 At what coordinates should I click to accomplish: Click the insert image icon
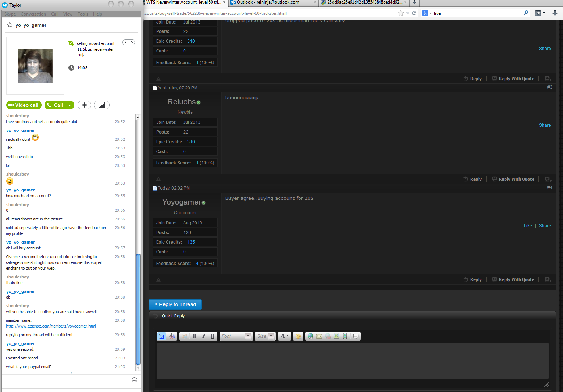pyautogui.click(x=337, y=336)
